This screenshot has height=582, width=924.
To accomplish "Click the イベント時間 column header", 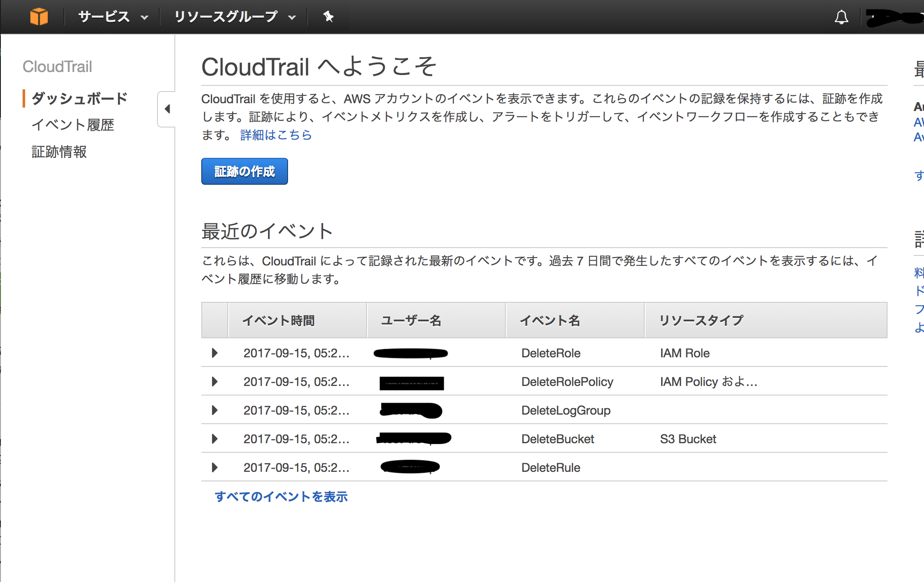I will [279, 320].
